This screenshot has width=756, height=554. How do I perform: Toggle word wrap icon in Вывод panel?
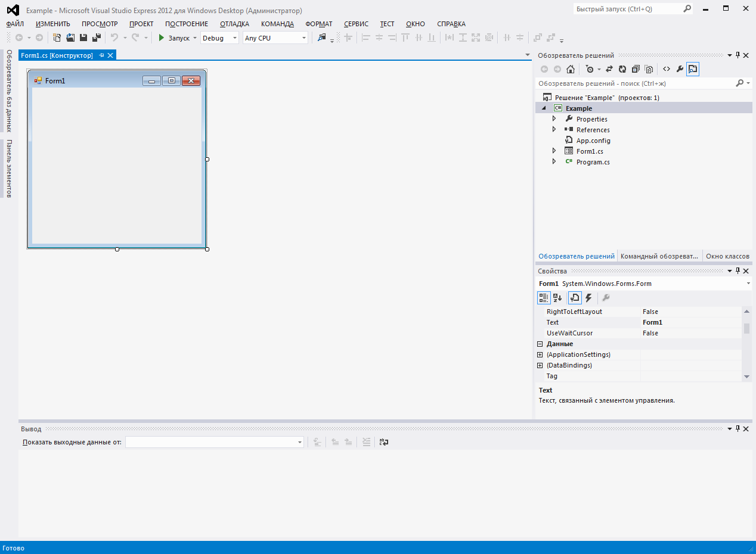(x=384, y=442)
